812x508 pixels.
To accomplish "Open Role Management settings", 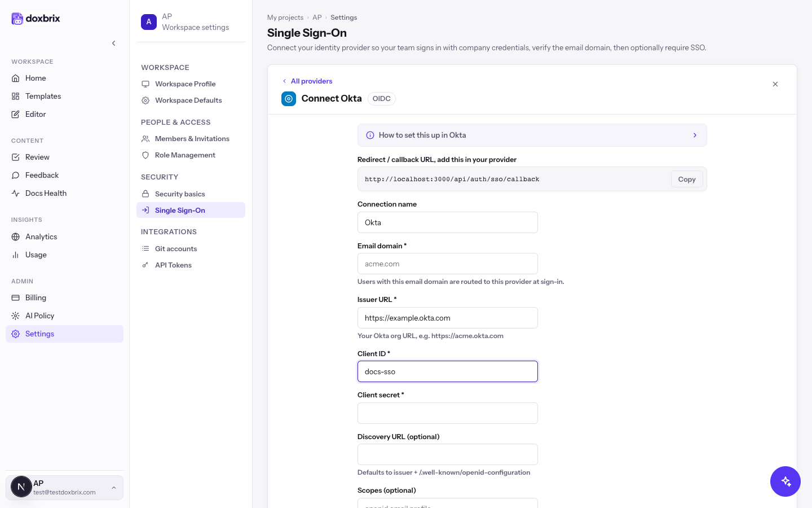I will coord(191,155).
